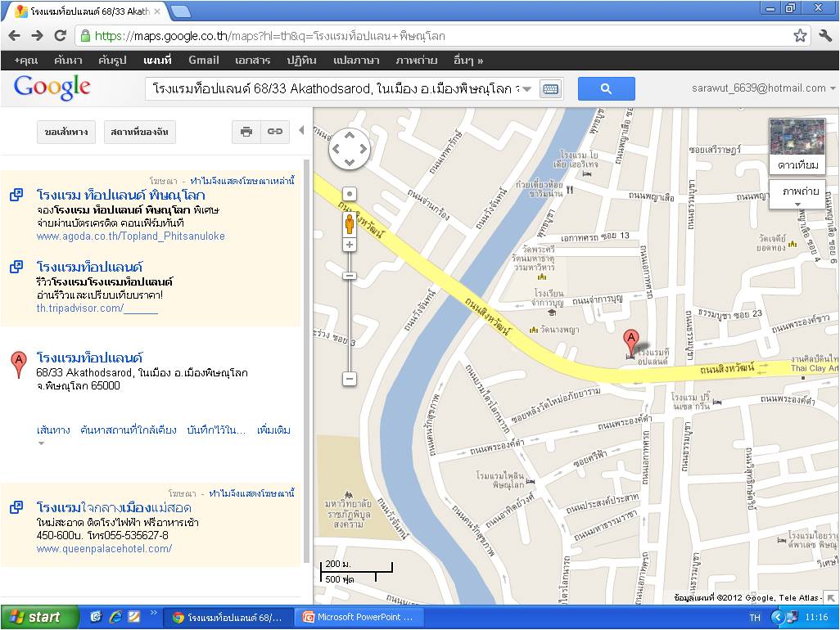Screen dimensions: 840x630
Task: Open the +คุณ item in Google bar
Action: coord(25,61)
